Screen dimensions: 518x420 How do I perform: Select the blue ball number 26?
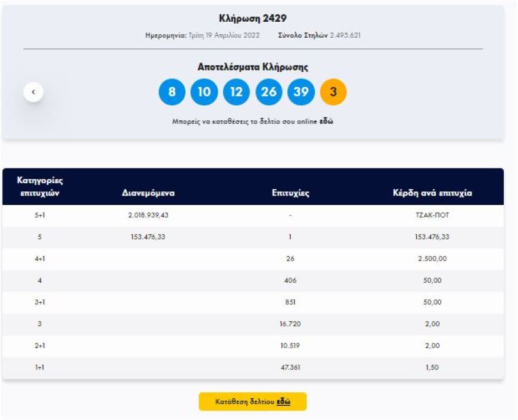269,92
